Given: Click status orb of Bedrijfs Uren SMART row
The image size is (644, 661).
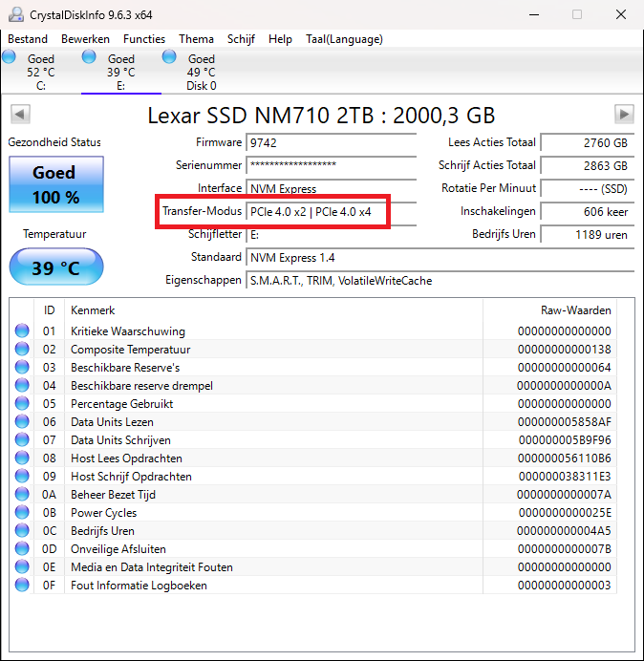Looking at the screenshot, I should point(22,530).
